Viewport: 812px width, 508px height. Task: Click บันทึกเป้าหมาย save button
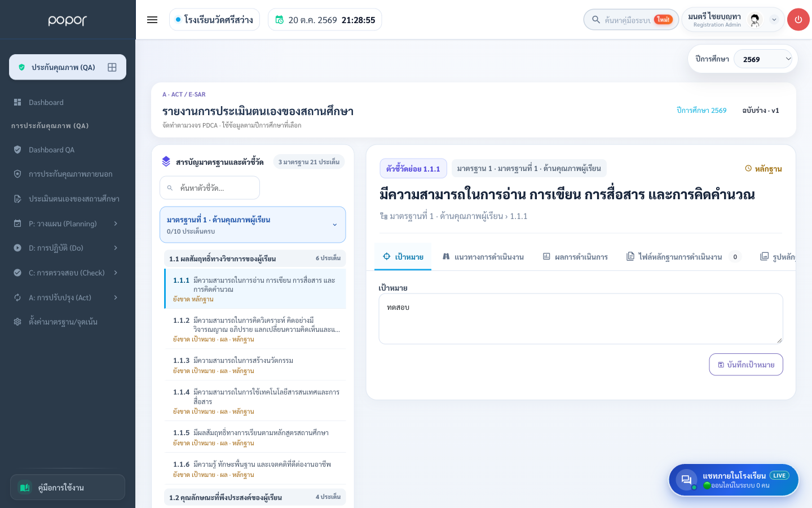[x=746, y=365]
